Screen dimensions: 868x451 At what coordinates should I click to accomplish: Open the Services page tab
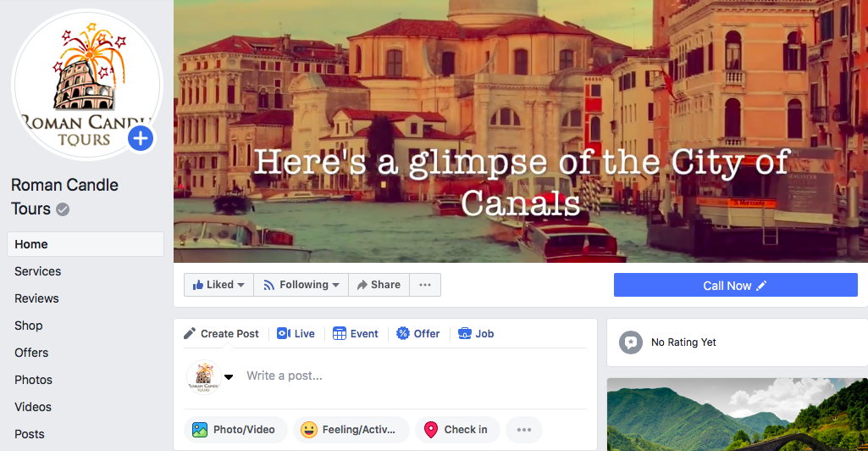point(37,271)
